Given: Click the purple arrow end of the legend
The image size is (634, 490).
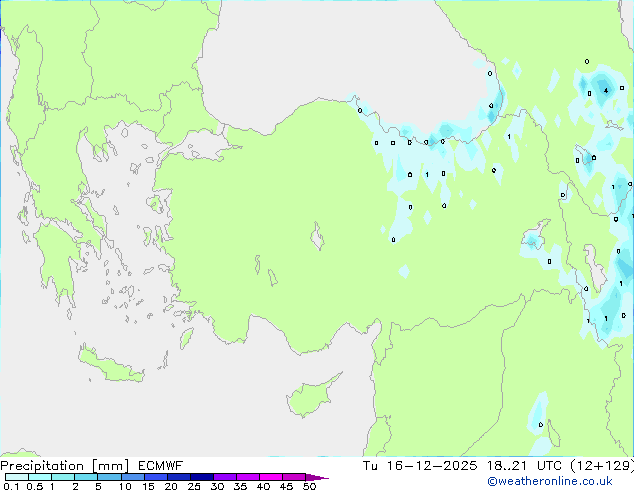Looking at the screenshot, I should (317, 477).
